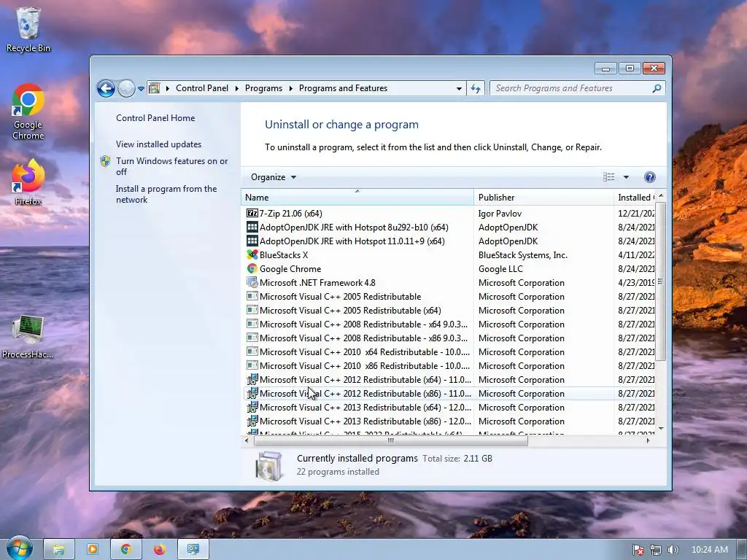Click vertical scrollbar down arrow
Image resolution: width=747 pixels, height=560 pixels.
tap(660, 429)
